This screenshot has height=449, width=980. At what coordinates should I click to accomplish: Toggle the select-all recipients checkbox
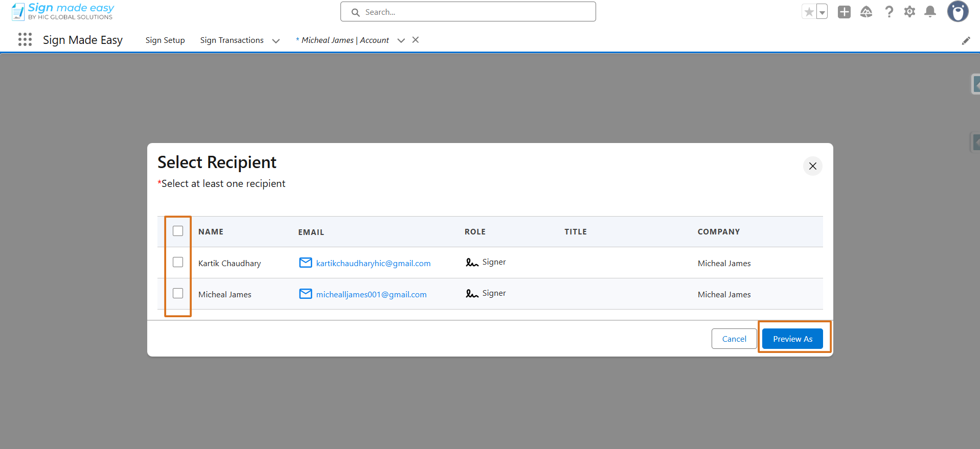tap(178, 231)
